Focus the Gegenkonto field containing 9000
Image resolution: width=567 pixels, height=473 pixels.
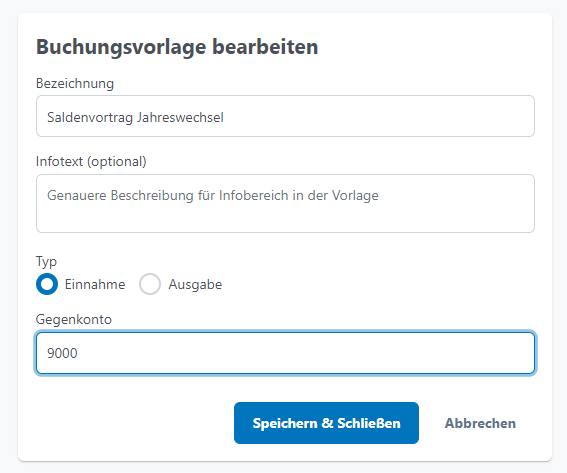[x=285, y=353]
